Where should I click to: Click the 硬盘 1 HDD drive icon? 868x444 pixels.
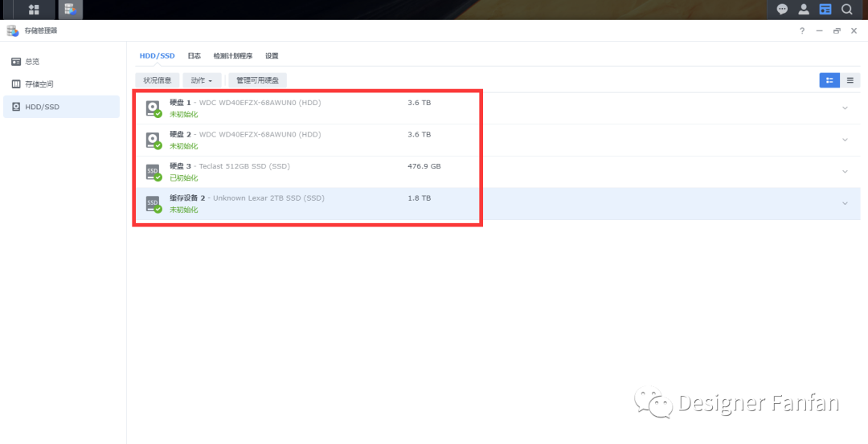point(154,108)
